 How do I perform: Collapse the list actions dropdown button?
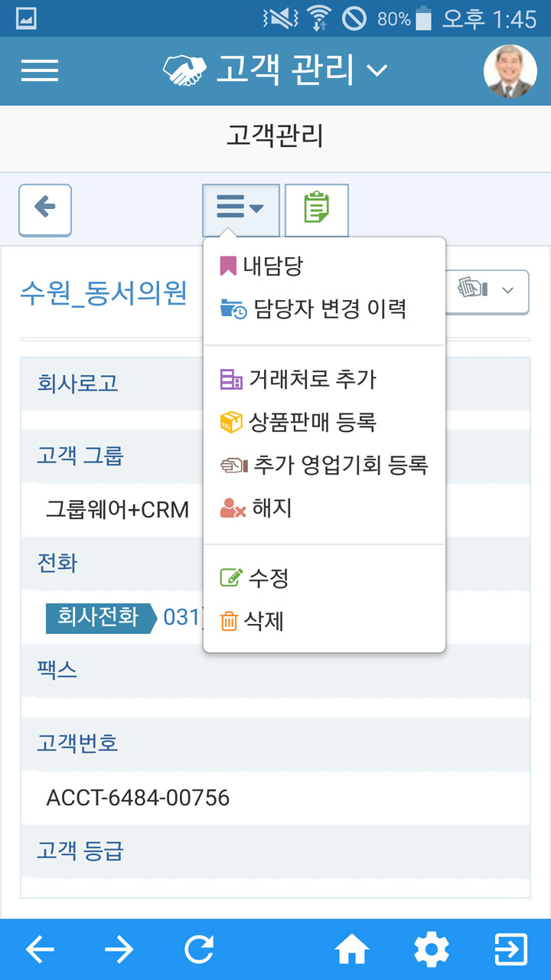point(241,210)
